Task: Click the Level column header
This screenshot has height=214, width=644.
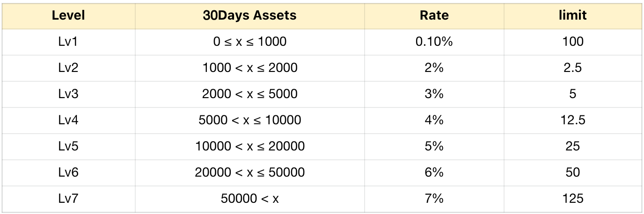Action: point(68,15)
